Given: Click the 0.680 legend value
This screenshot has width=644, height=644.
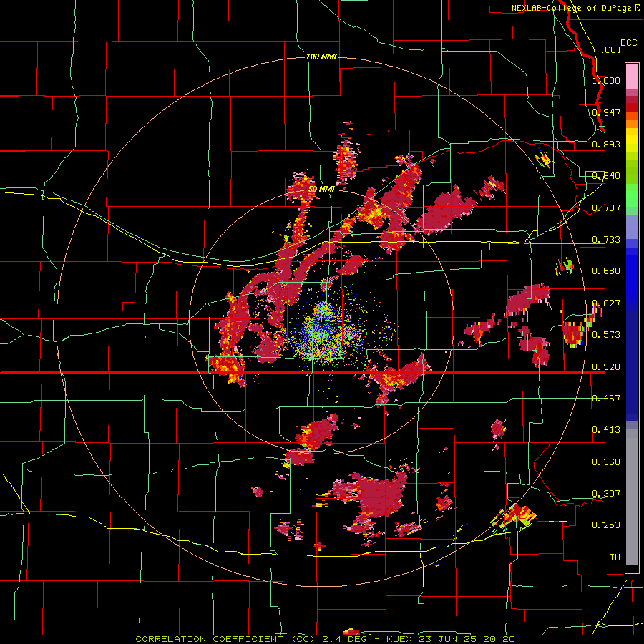Looking at the screenshot, I should [x=606, y=271].
